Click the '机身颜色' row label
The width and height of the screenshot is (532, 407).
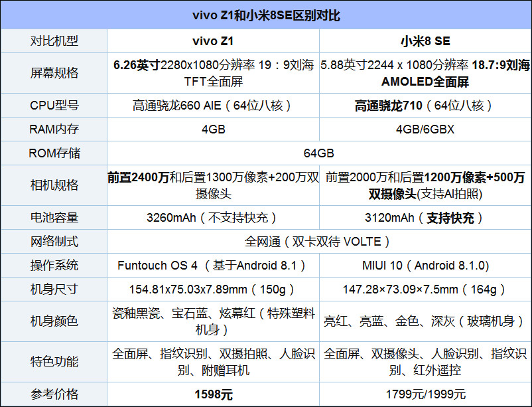coord(54,321)
